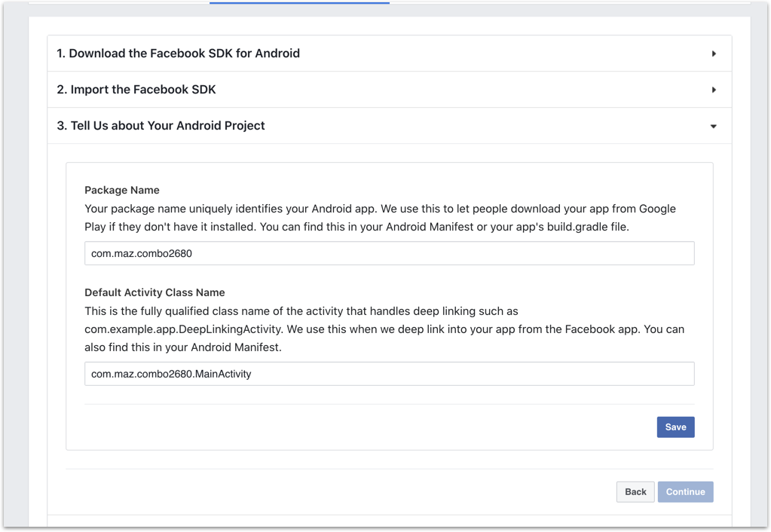
Task: Expand the Import the Facebook SDK arrow
Action: coord(714,90)
